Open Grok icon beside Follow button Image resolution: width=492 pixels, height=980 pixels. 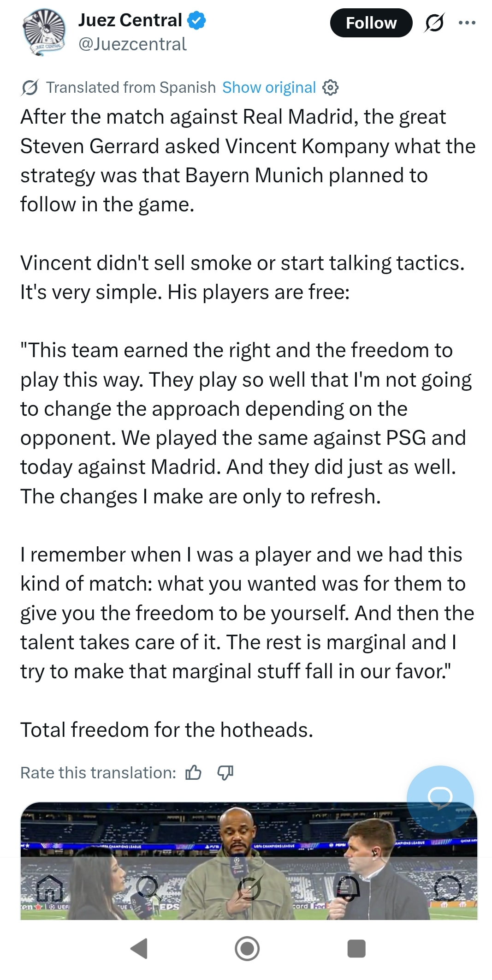tap(434, 23)
